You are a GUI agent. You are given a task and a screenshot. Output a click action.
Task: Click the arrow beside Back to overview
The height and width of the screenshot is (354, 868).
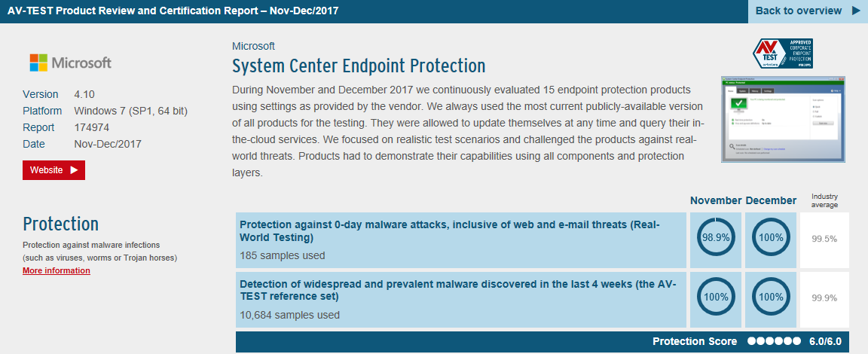click(856, 11)
